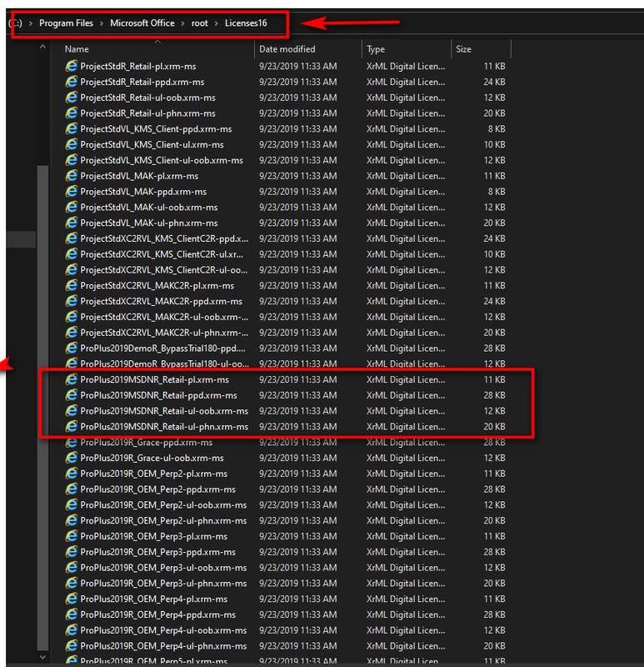Sort by Date modified column header
The image size is (644, 667).
tap(287, 49)
